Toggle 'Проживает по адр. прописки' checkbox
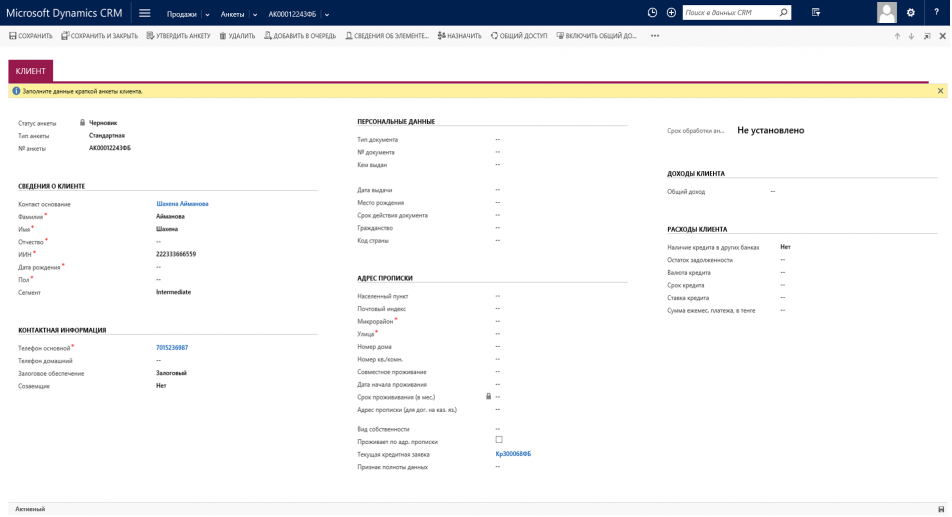952x517 pixels. click(499, 440)
